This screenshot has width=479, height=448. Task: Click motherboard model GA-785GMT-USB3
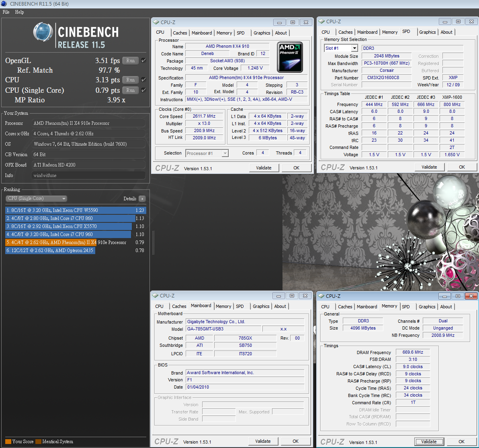point(223,329)
